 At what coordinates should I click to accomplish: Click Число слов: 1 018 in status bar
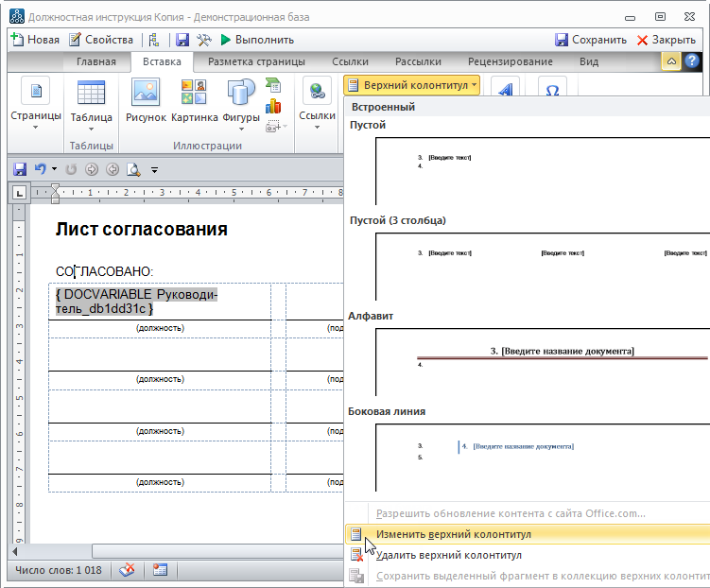[x=59, y=570]
